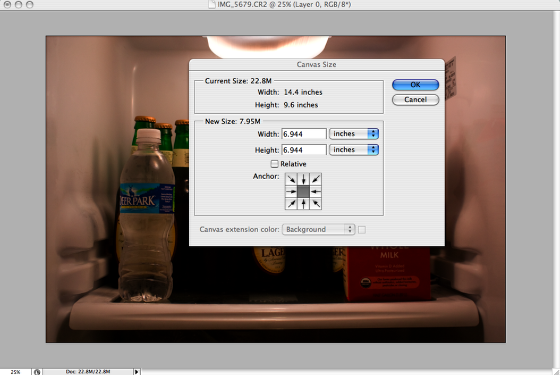
Task: Click the canvas extension color swatch
Action: coord(362,230)
